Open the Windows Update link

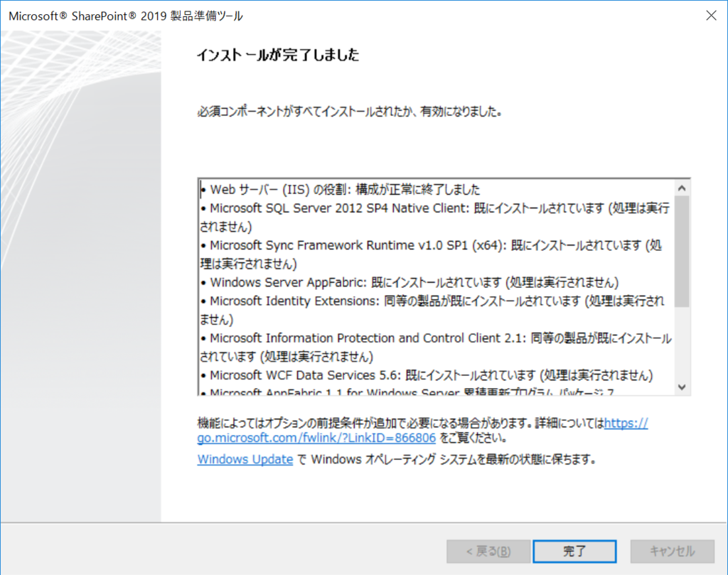click(245, 459)
